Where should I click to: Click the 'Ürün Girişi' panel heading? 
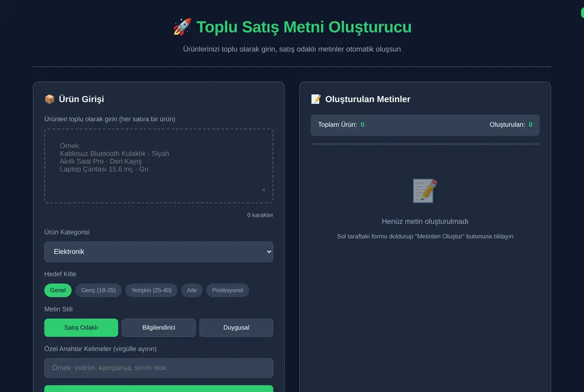click(x=81, y=99)
